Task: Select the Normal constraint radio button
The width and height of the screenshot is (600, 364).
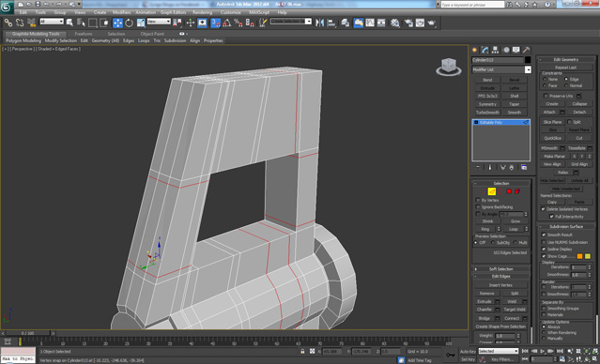Action: tap(566, 85)
